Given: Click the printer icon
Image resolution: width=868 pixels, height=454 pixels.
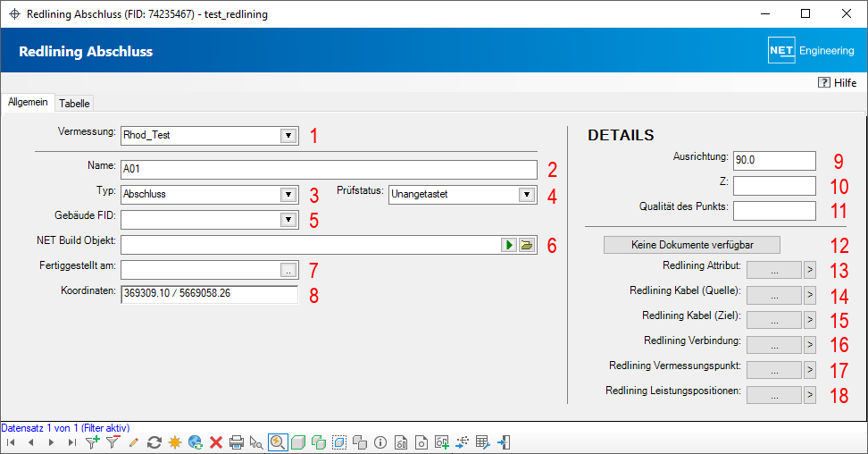Looking at the screenshot, I should pyautogui.click(x=237, y=442).
